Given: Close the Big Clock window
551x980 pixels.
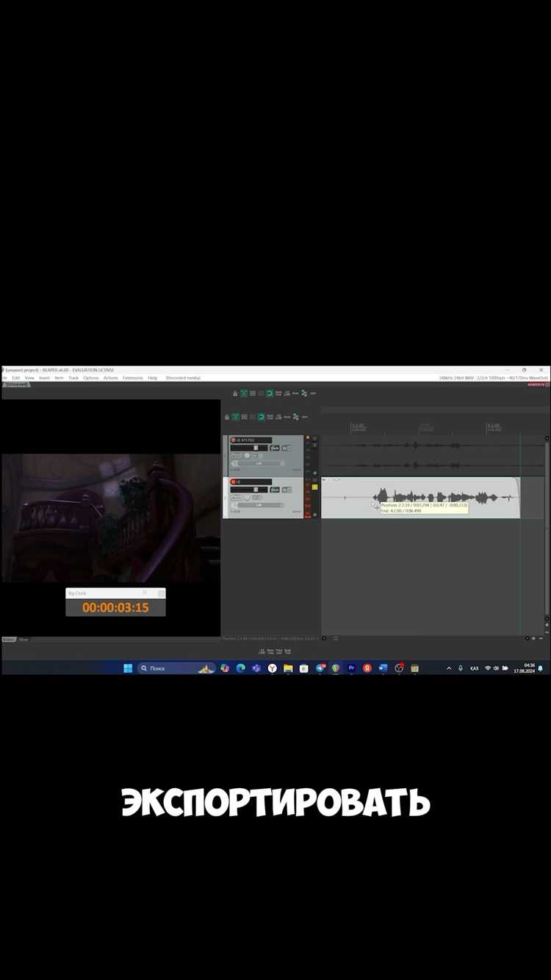Looking at the screenshot, I should (161, 593).
